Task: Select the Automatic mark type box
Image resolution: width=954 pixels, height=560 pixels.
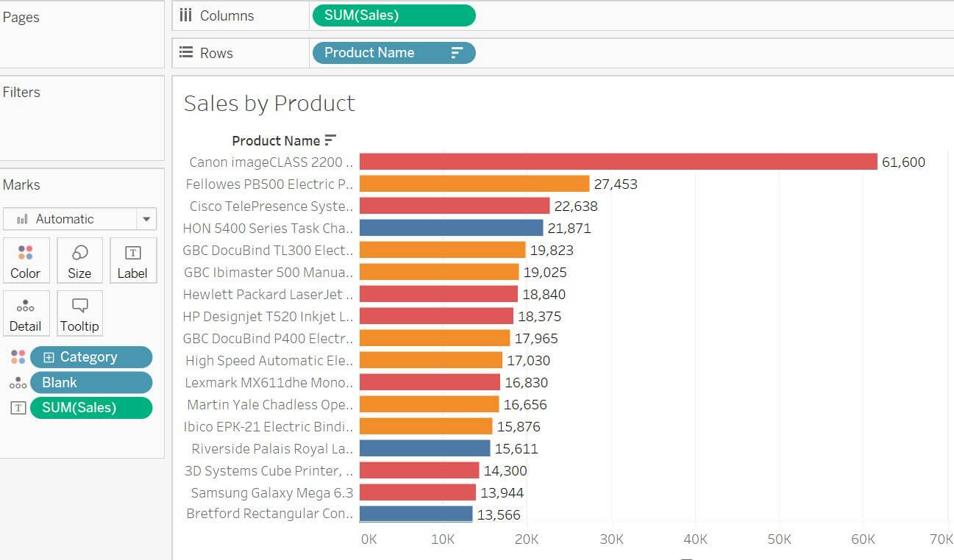Action: 79,219
